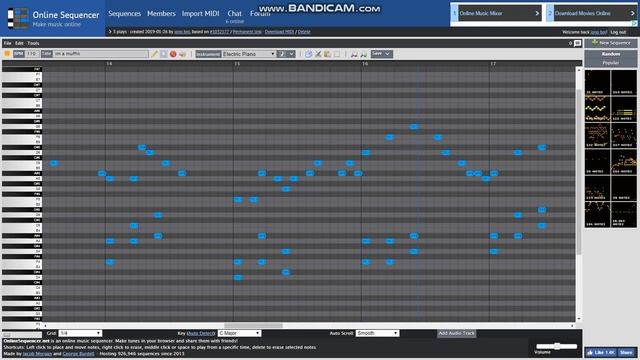Open Import MIDI page

click(200, 13)
